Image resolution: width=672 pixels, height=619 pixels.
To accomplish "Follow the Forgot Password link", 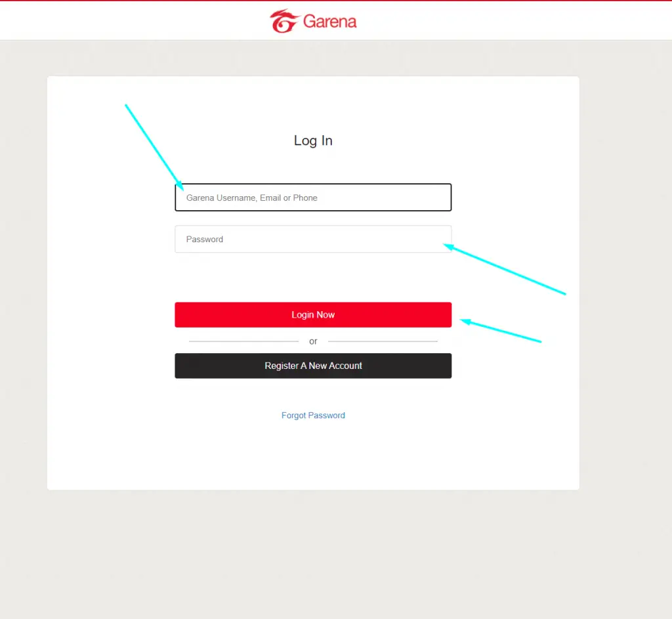I will [x=313, y=415].
